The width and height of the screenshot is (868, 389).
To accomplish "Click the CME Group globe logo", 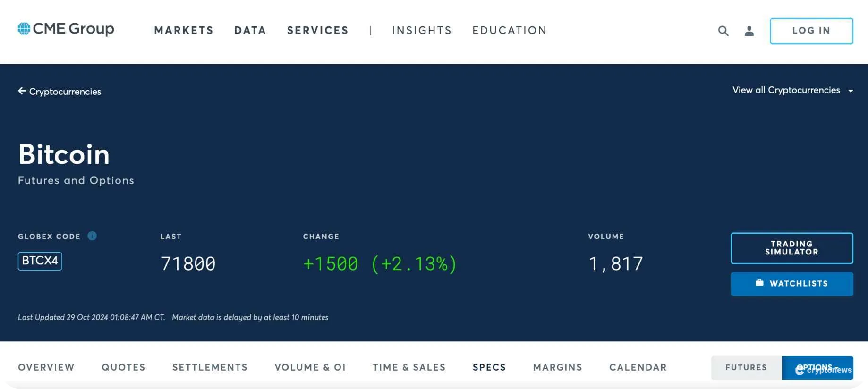I will [24, 29].
